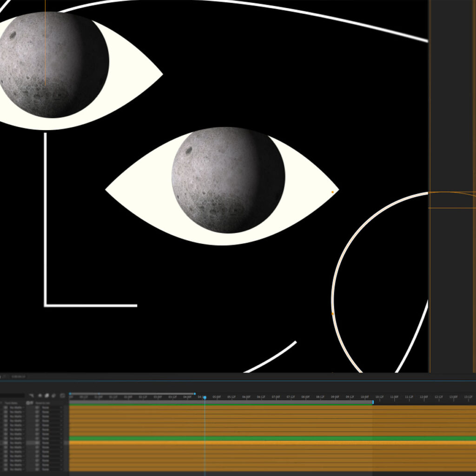This screenshot has width=476, height=476.
Task: Open the top layer's No Matte dropdown
Action: click(x=17, y=407)
